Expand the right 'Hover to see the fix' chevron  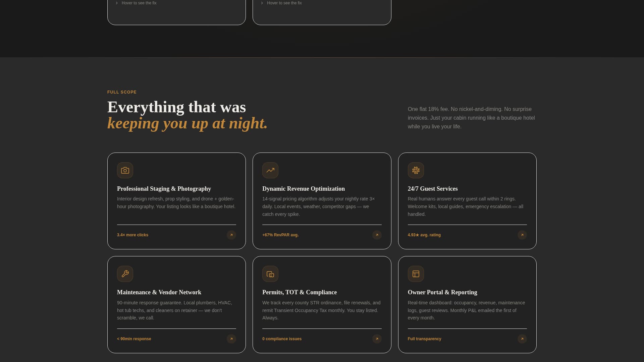pos(262,3)
